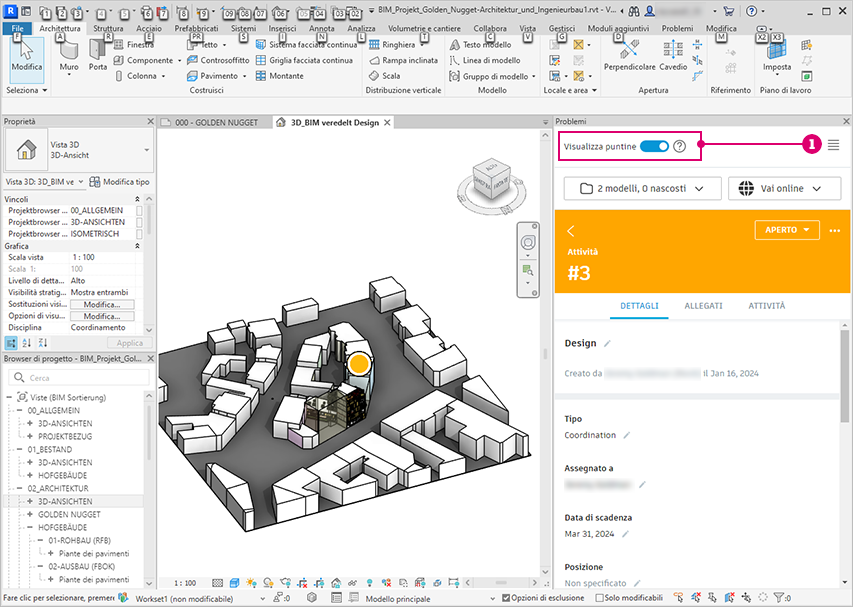Click Modifica tipo button

click(119, 182)
